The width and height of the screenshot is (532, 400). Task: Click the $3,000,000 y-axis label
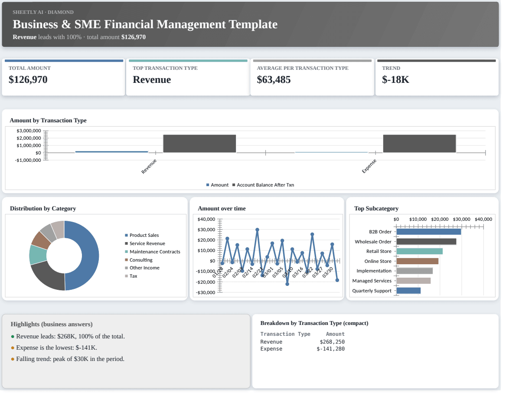tap(28, 131)
